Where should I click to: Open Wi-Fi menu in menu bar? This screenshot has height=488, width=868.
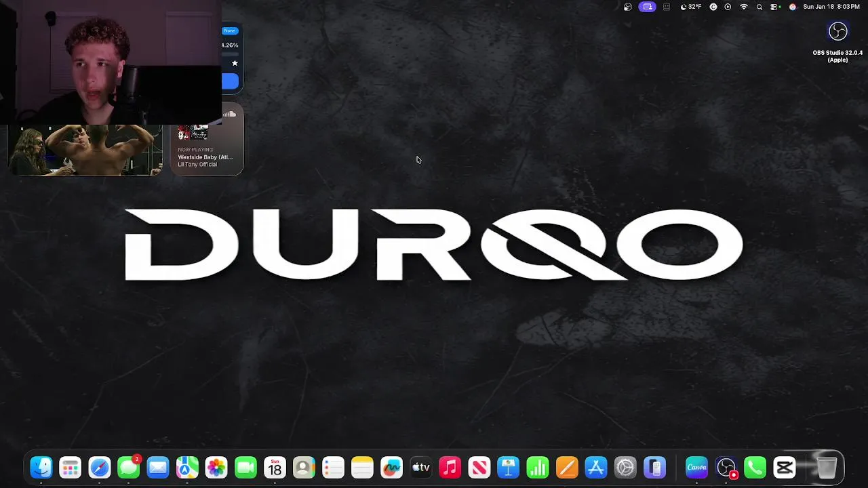[x=744, y=7]
